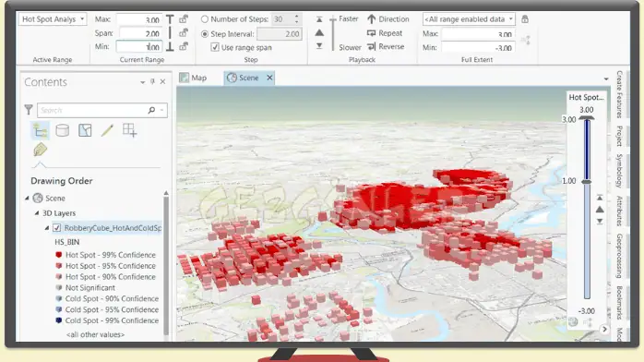Viewport: 644px width, 362px height.
Task: Click the Current Range Span value field
Action: 139,33
